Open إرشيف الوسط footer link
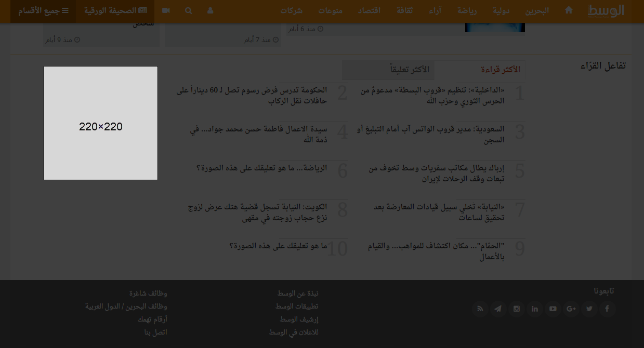 point(299,319)
